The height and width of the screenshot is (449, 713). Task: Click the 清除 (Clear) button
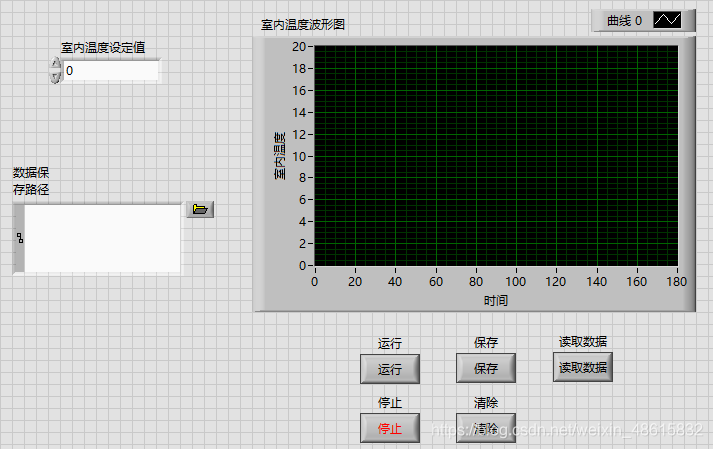(486, 428)
